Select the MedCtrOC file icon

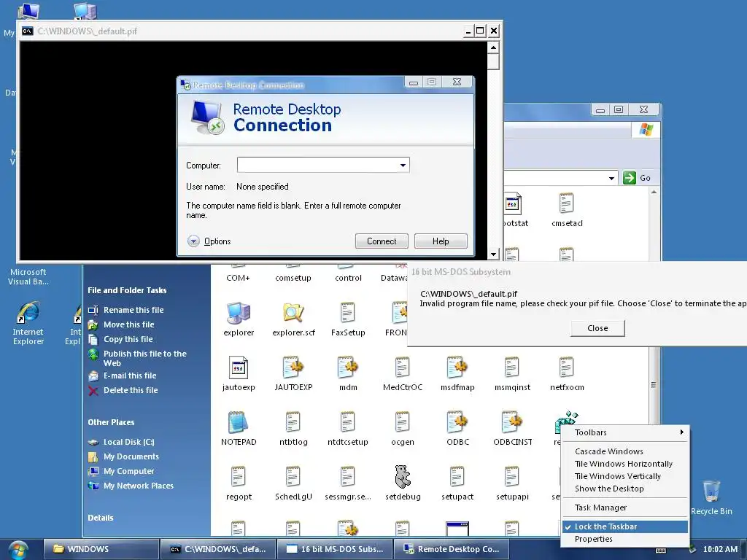coord(403,367)
